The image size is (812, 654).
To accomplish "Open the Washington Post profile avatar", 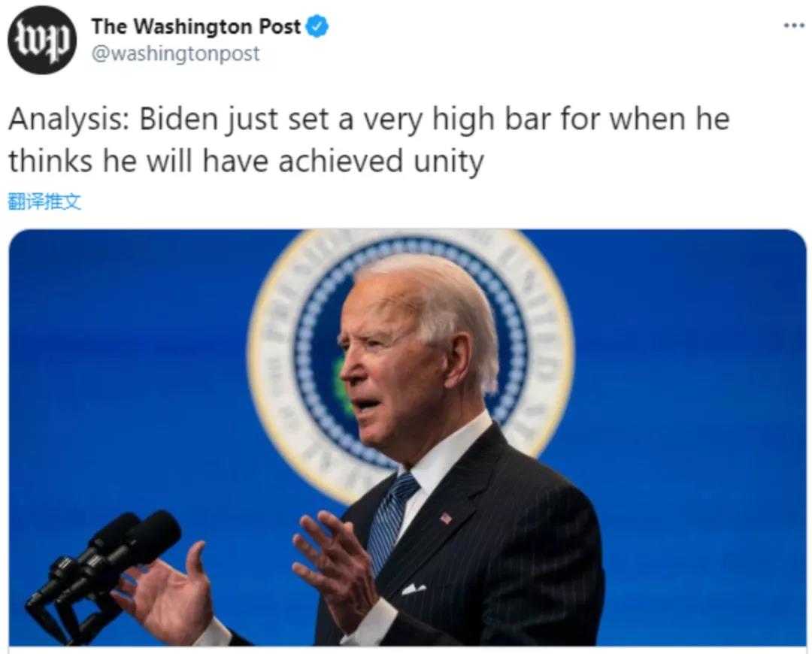I will 41,40.
